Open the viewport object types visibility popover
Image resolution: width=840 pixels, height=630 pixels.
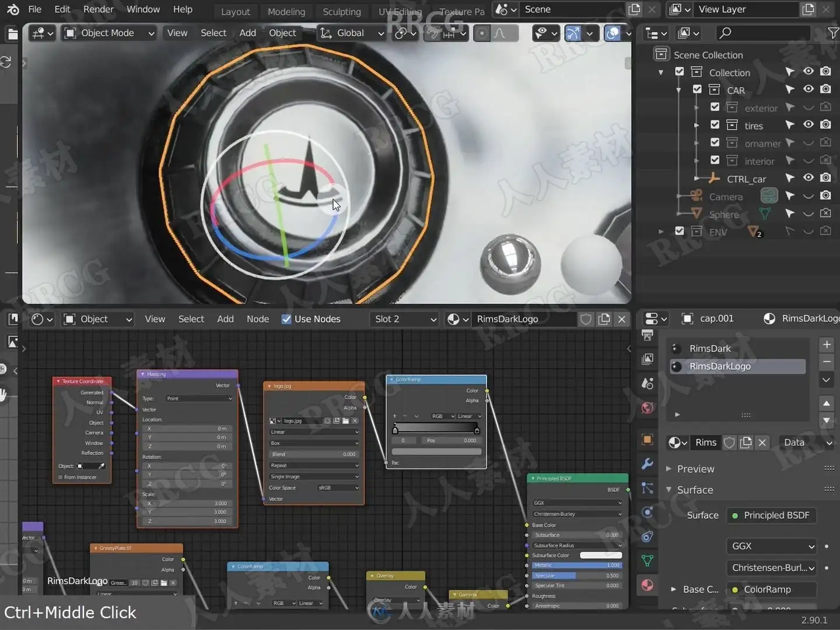pos(547,33)
